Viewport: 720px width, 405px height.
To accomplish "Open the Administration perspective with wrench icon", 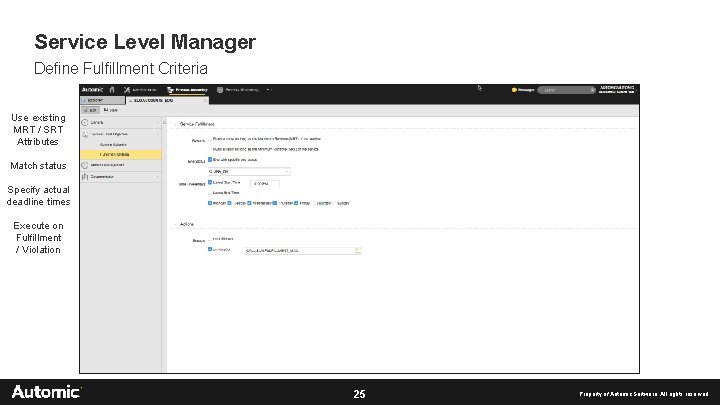I will click(140, 90).
